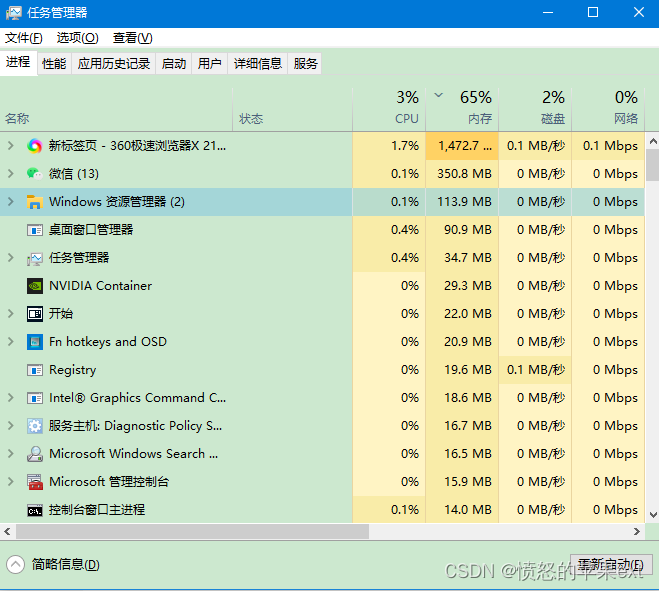Expand the 微信 (13) process group
The width and height of the screenshot is (659, 591).
point(11,174)
